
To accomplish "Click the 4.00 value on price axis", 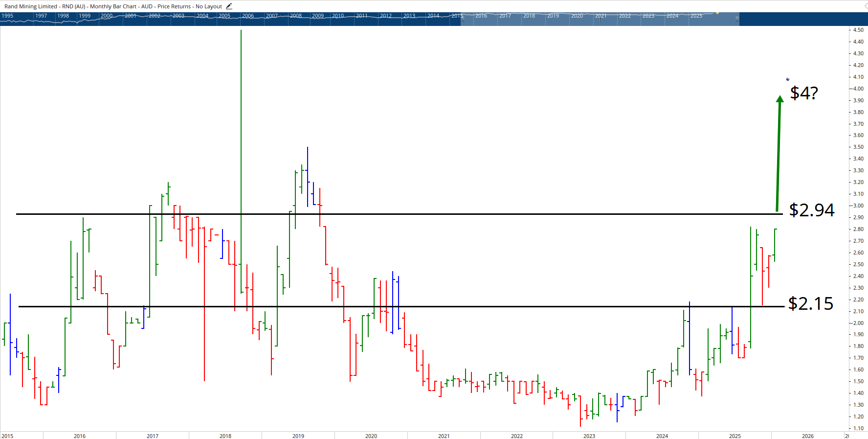I will (858, 89).
